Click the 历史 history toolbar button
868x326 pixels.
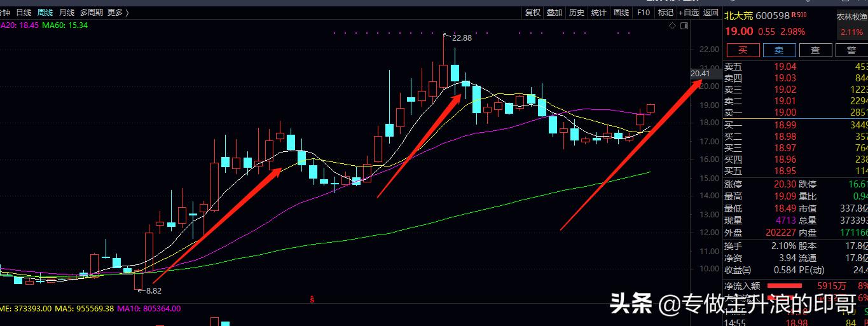coord(577,13)
